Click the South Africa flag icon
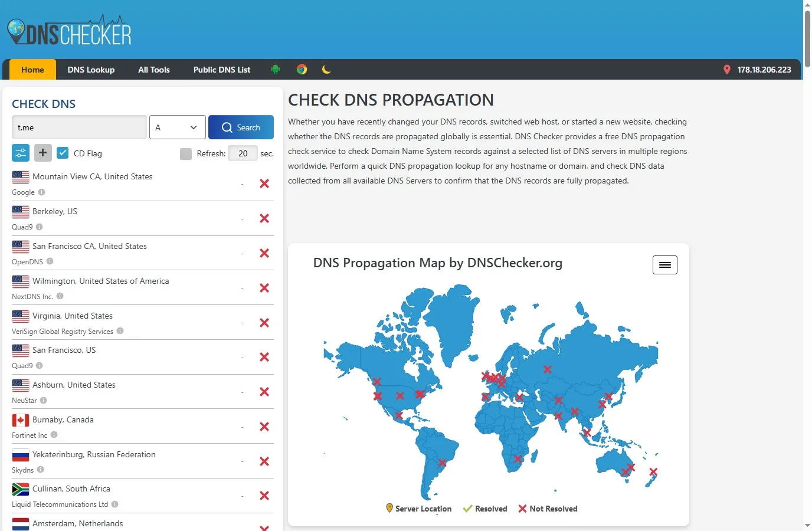Screen dimensions: 812x531 (x=21, y=489)
